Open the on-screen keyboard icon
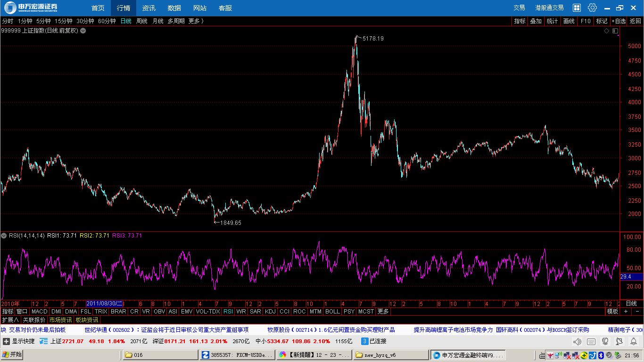The height and width of the screenshot is (362, 644). coord(591,341)
